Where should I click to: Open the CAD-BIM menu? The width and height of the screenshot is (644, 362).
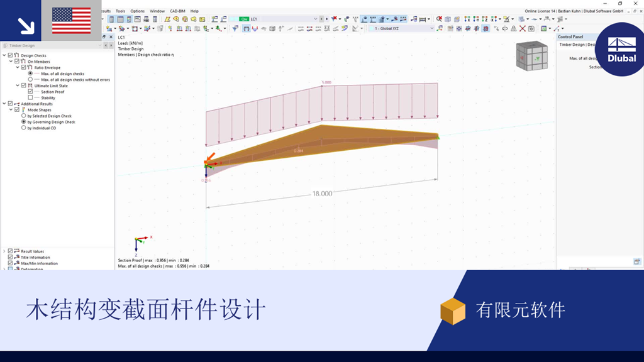pyautogui.click(x=177, y=11)
